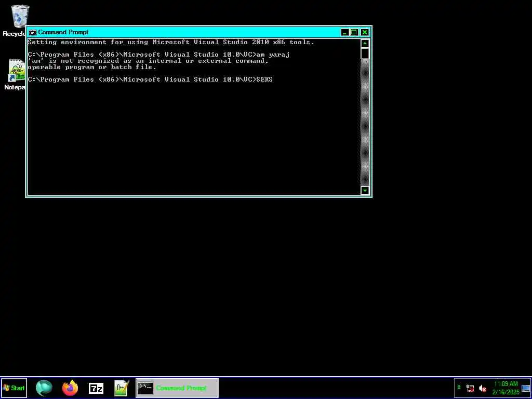
Task: Close the Command Prompt window
Action: (x=365, y=33)
